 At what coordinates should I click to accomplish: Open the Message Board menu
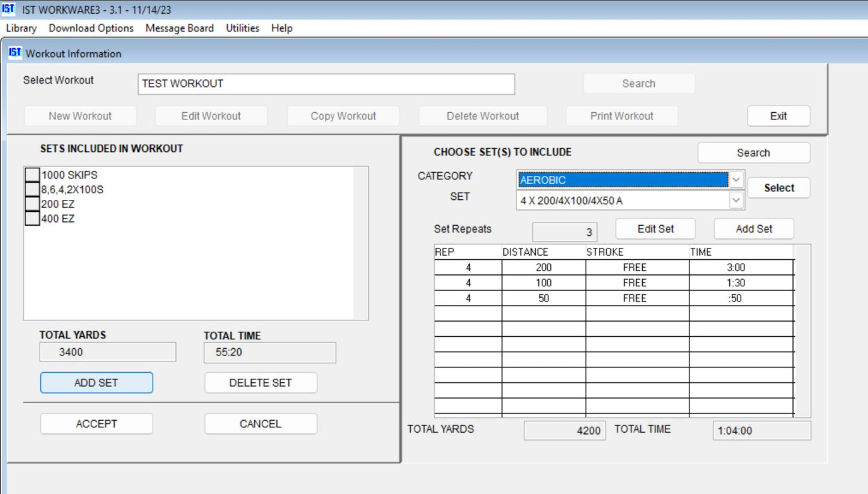180,28
